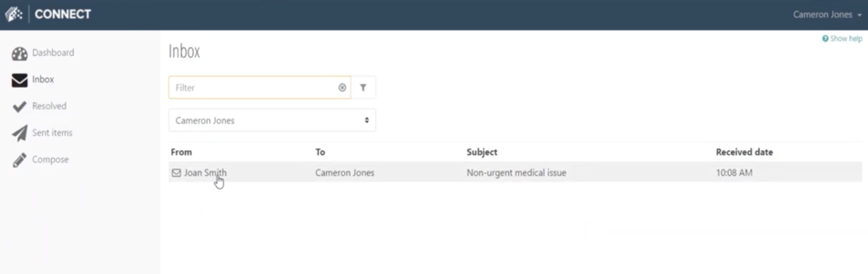Click into the Filter text field
Image resolution: width=868 pixels, height=274 pixels.
pyautogui.click(x=253, y=87)
